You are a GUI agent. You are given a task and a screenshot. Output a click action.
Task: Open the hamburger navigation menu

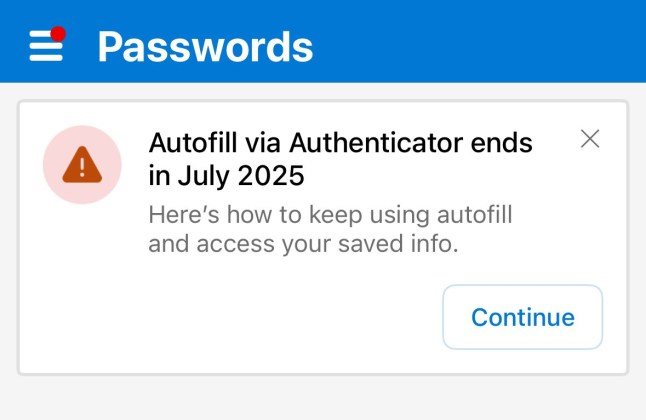pos(46,46)
